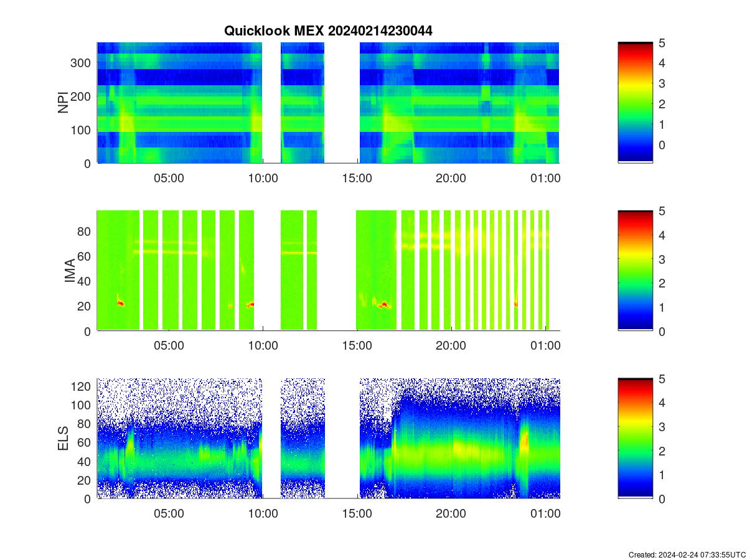
Task: Click the ELS plot colorbar
Action: coord(635,438)
